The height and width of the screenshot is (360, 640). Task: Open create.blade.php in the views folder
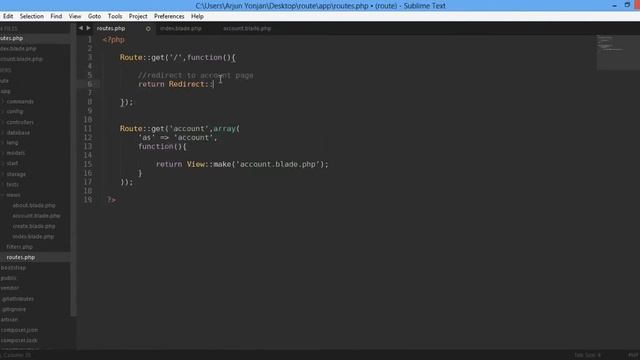[x=34, y=226]
